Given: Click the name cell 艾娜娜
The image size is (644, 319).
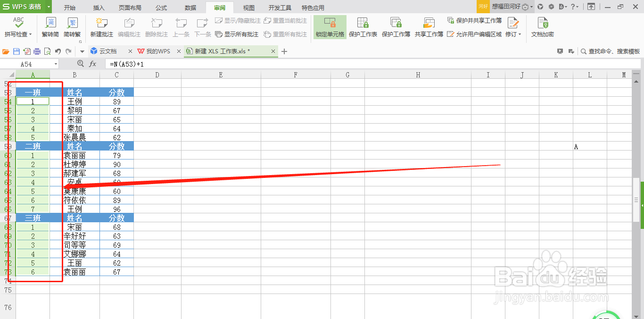Looking at the screenshot, I should coord(74,254).
